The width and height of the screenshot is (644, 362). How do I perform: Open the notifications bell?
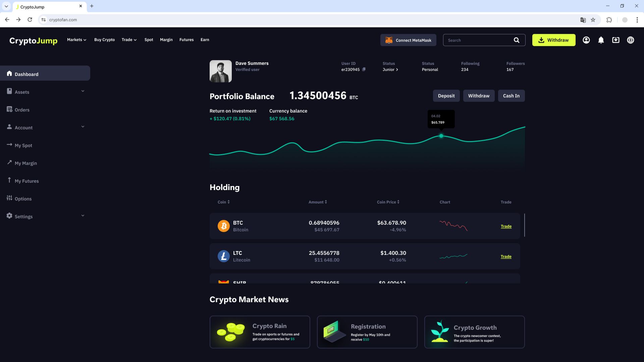point(601,40)
